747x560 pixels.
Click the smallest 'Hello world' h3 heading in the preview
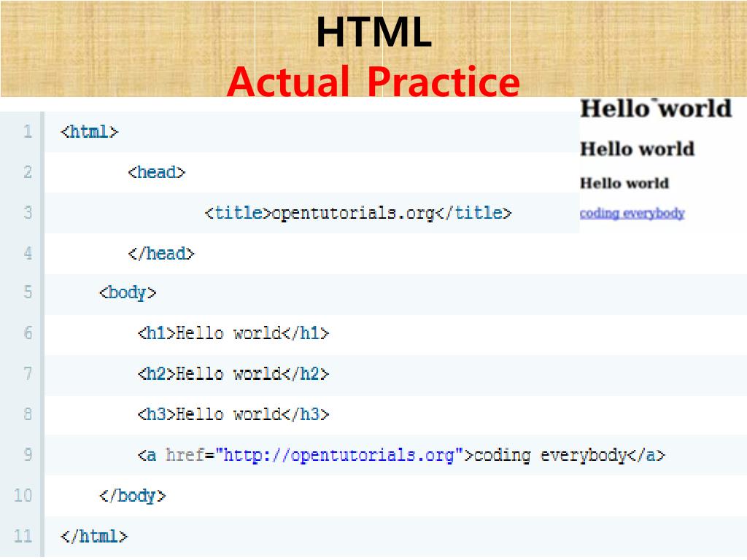(x=624, y=183)
